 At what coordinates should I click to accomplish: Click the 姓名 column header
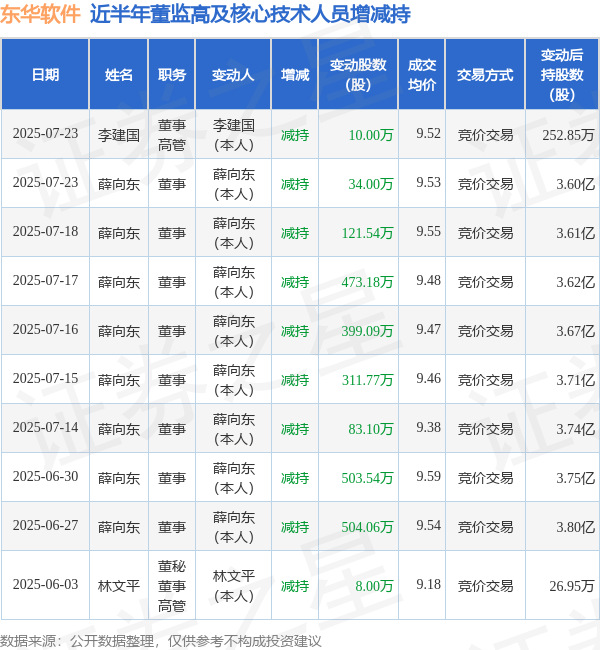click(x=119, y=75)
